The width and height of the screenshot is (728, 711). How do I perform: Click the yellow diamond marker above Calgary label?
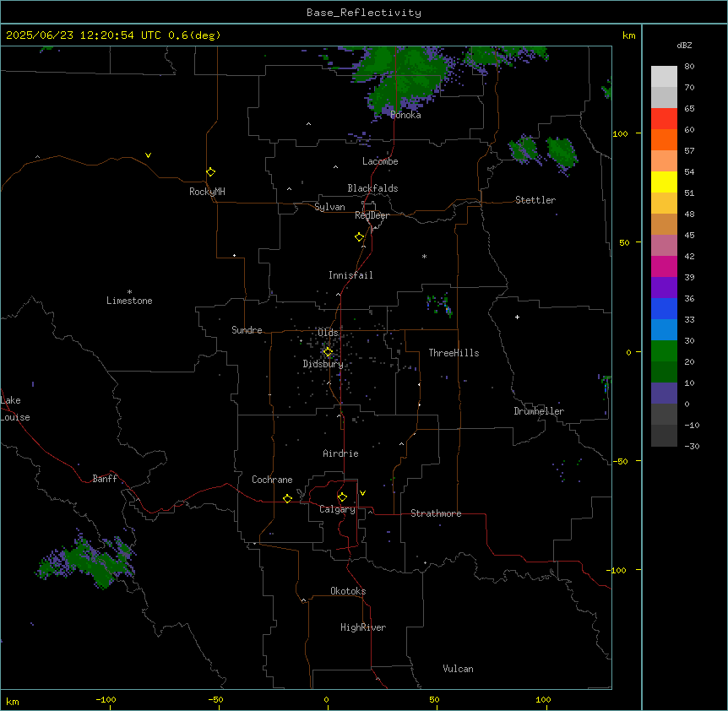(342, 497)
